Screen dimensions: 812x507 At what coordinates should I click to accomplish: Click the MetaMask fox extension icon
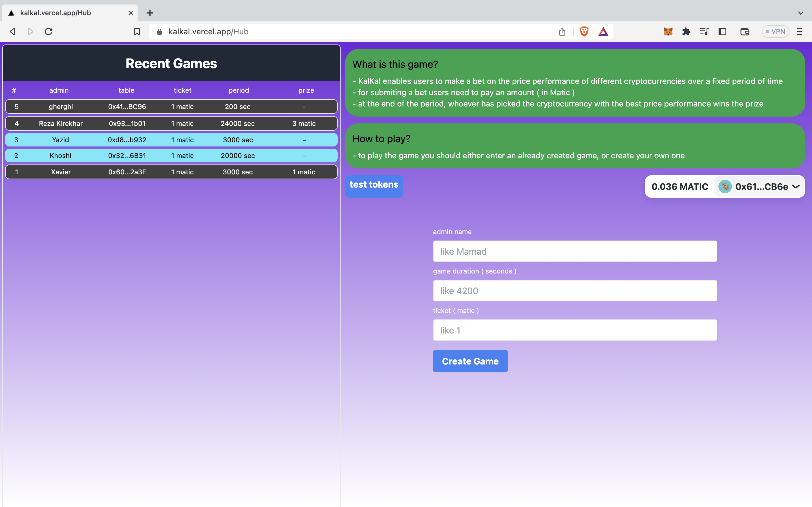click(x=668, y=32)
